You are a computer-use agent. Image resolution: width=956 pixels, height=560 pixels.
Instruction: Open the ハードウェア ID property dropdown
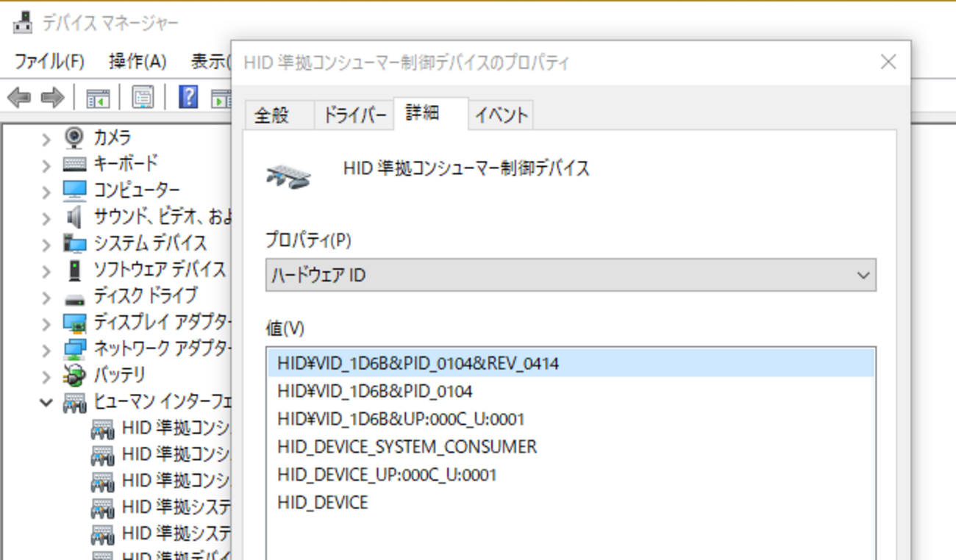tap(571, 276)
